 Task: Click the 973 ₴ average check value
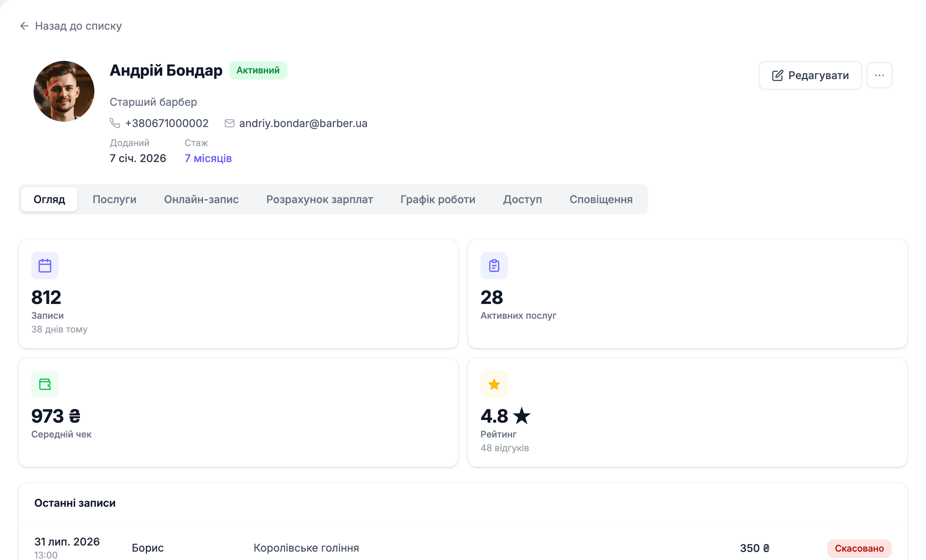[56, 416]
